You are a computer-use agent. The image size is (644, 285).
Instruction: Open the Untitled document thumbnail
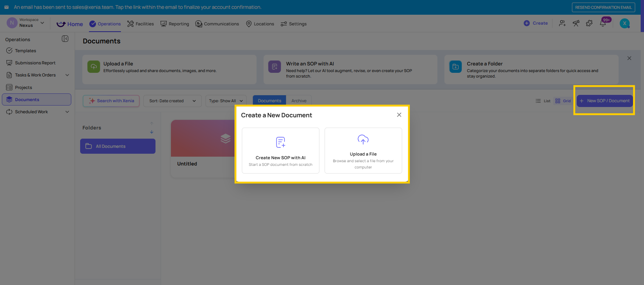[x=203, y=138]
